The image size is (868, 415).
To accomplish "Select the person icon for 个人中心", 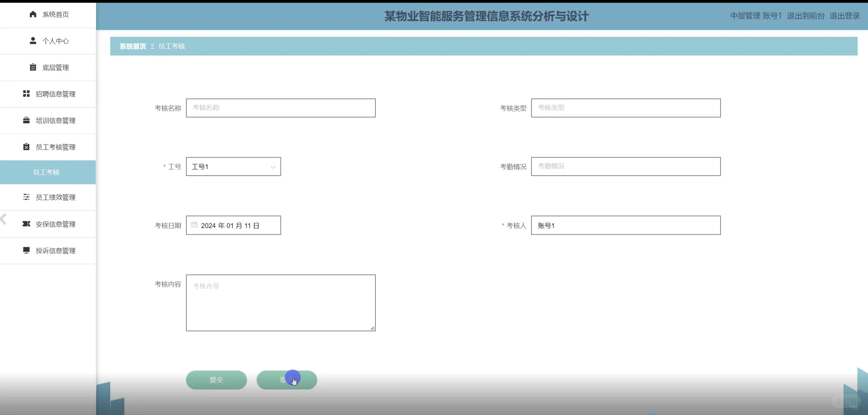I will [x=33, y=41].
